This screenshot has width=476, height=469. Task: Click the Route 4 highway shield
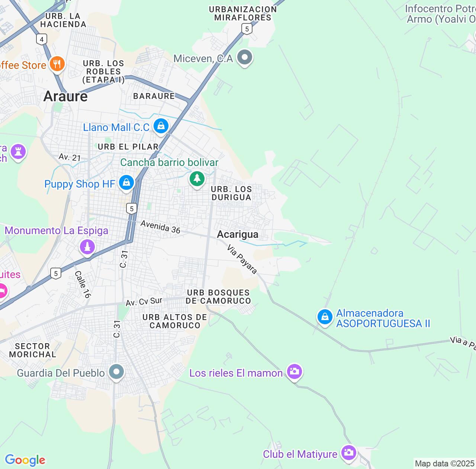pos(42,39)
